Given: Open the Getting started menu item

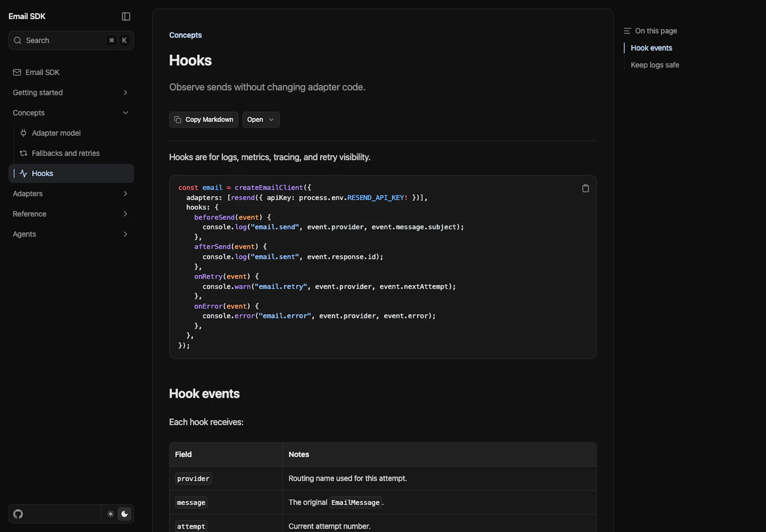Looking at the screenshot, I should [x=71, y=92].
